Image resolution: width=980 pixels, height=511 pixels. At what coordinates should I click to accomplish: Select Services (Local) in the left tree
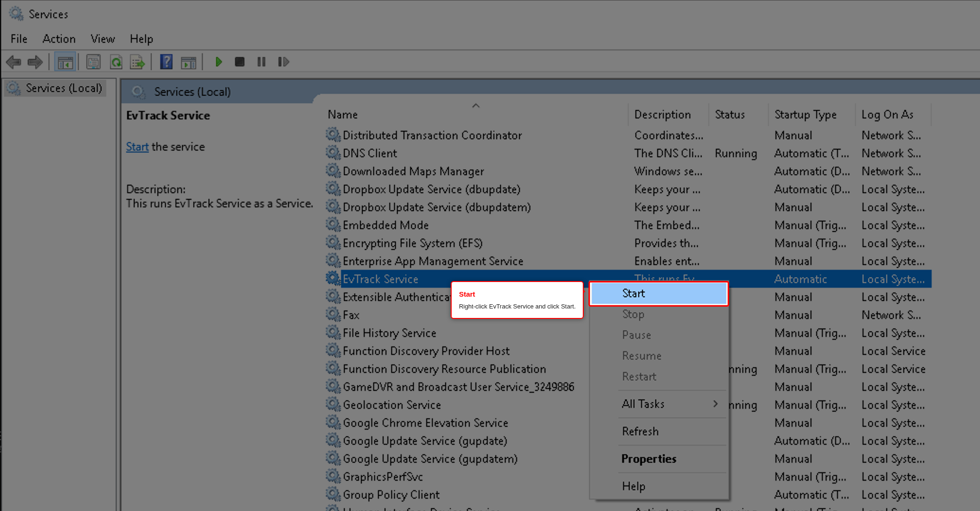pyautogui.click(x=64, y=88)
